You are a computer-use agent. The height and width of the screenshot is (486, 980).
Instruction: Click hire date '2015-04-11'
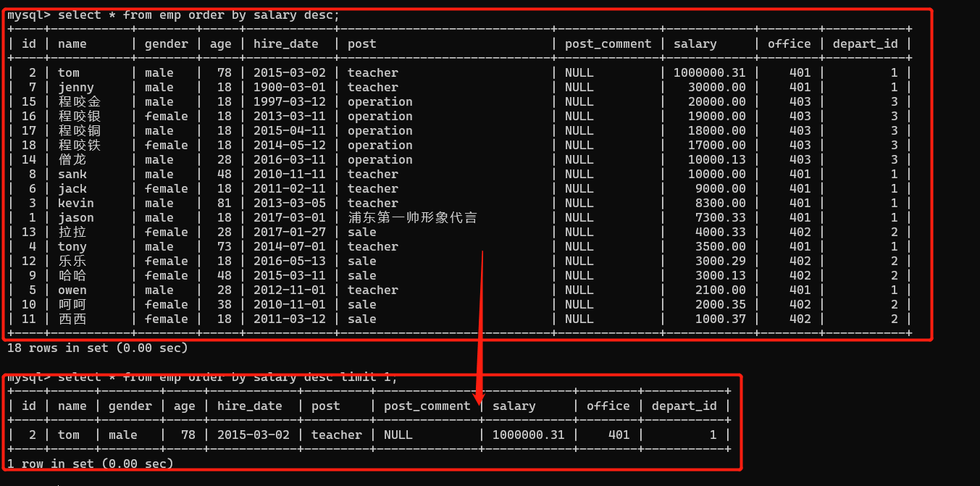point(290,130)
